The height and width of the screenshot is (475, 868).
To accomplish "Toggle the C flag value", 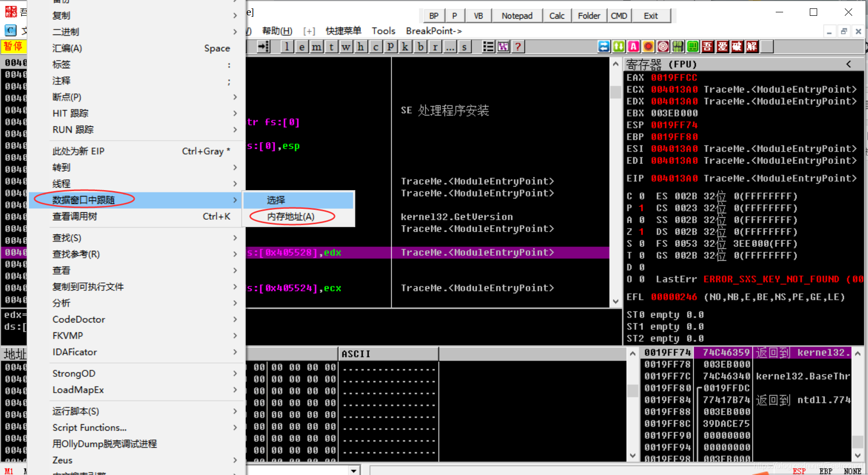I will [x=642, y=196].
